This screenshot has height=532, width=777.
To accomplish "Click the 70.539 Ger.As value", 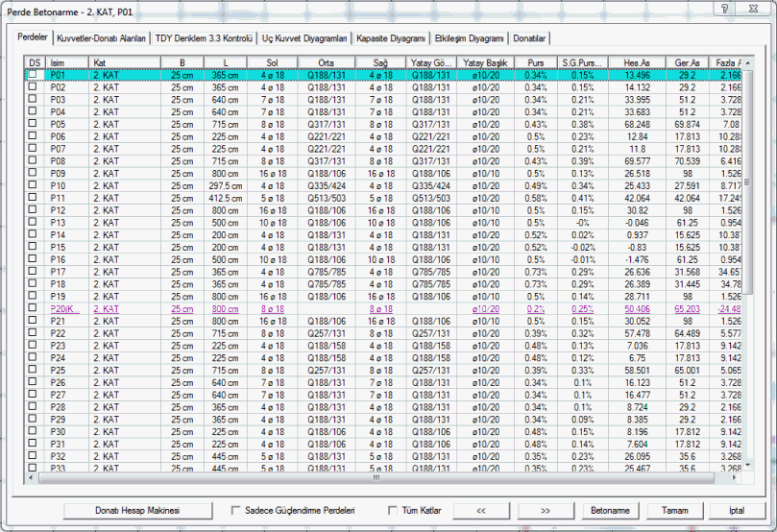I will click(x=688, y=161).
